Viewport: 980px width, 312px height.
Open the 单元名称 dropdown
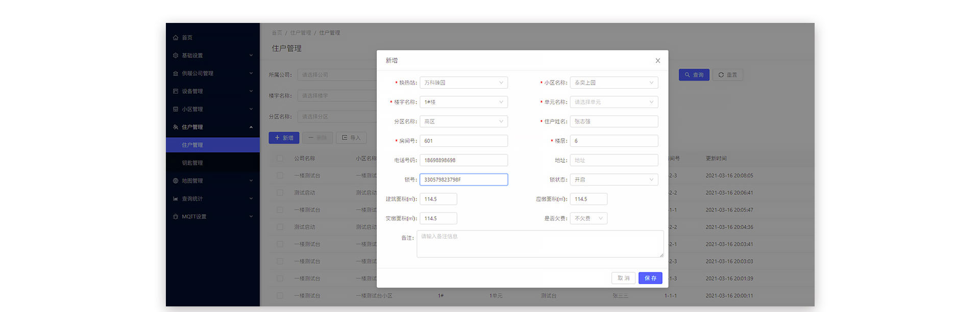tap(614, 102)
